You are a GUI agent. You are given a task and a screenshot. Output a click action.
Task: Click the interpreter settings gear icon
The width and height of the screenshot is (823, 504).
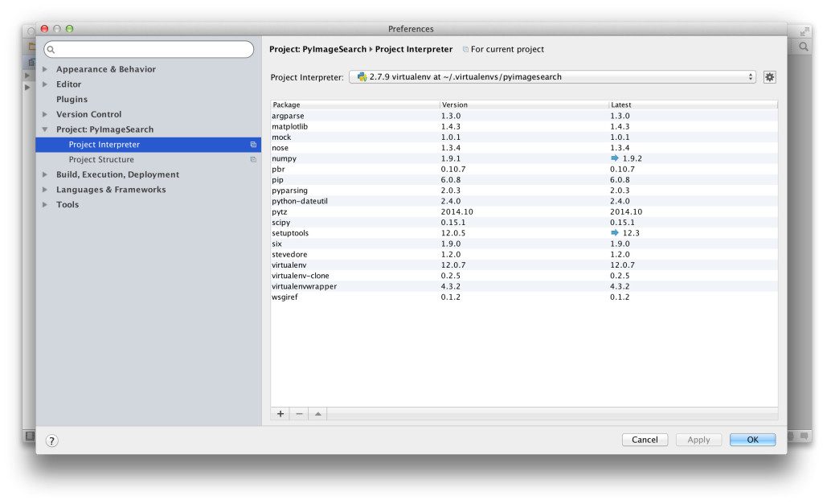pos(769,76)
